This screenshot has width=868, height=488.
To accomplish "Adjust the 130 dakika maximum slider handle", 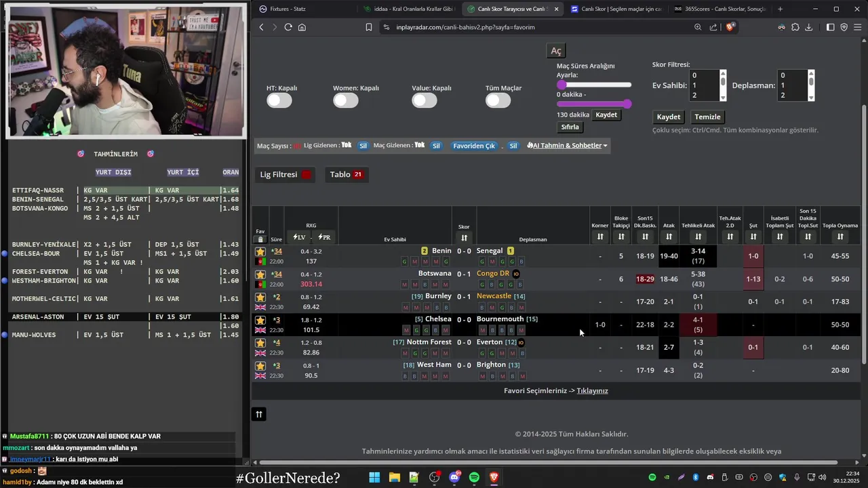I will [x=627, y=104].
